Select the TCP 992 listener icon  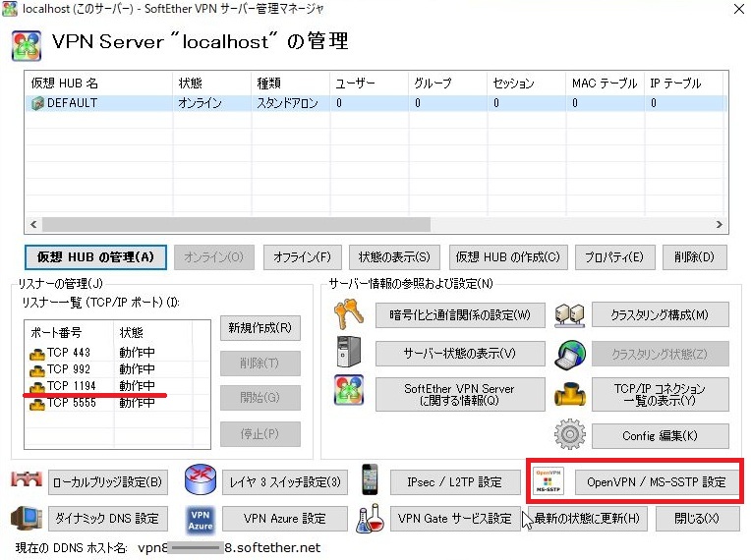coord(37,370)
